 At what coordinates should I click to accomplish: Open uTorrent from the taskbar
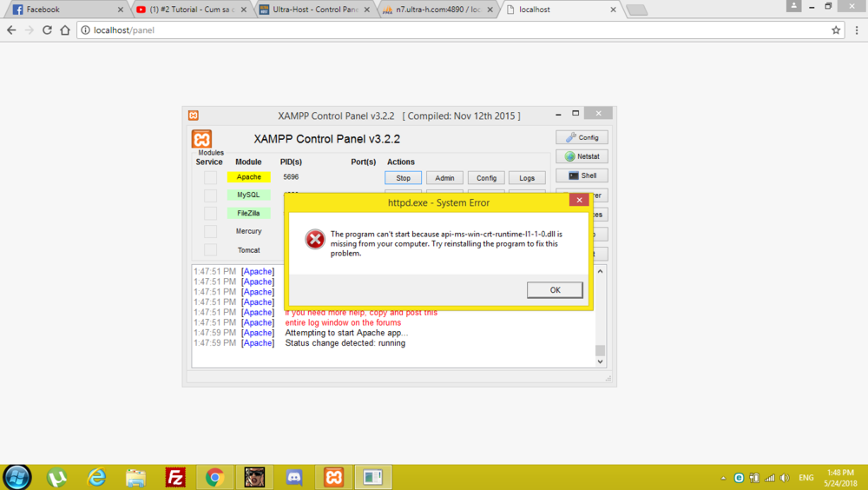[x=56, y=477]
